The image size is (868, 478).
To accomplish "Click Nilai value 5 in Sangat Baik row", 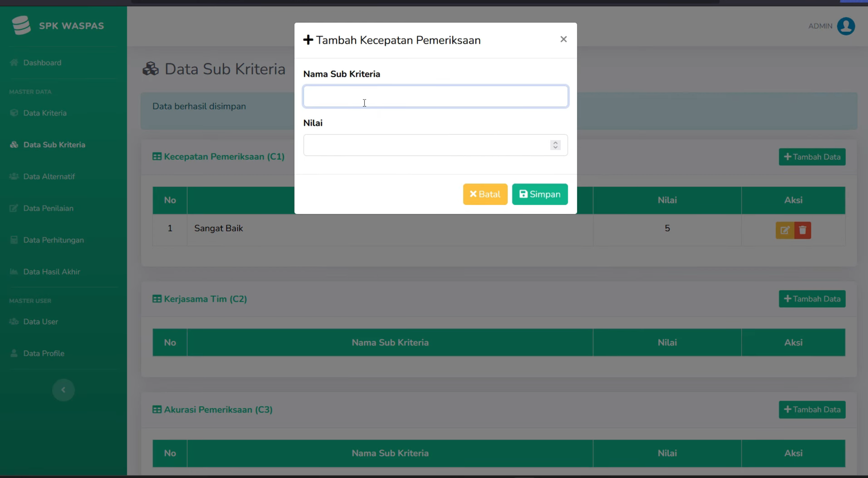I will click(667, 228).
